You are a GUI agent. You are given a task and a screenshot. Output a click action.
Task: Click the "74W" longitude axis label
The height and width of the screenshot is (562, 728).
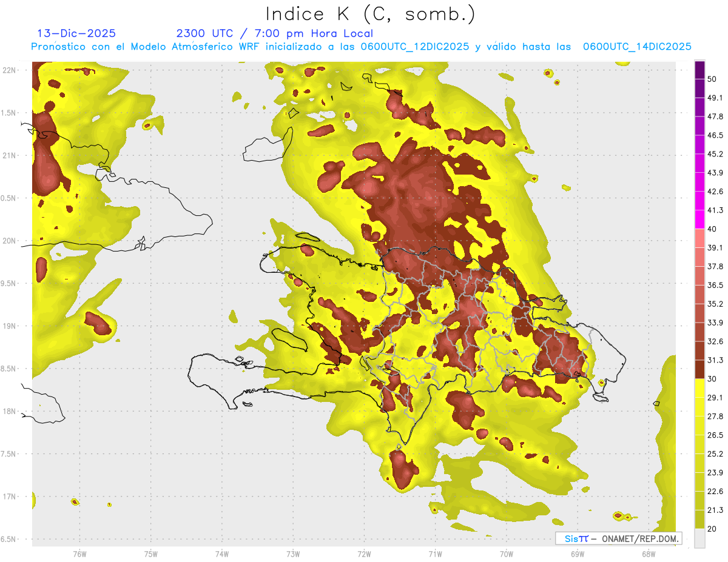click(221, 554)
